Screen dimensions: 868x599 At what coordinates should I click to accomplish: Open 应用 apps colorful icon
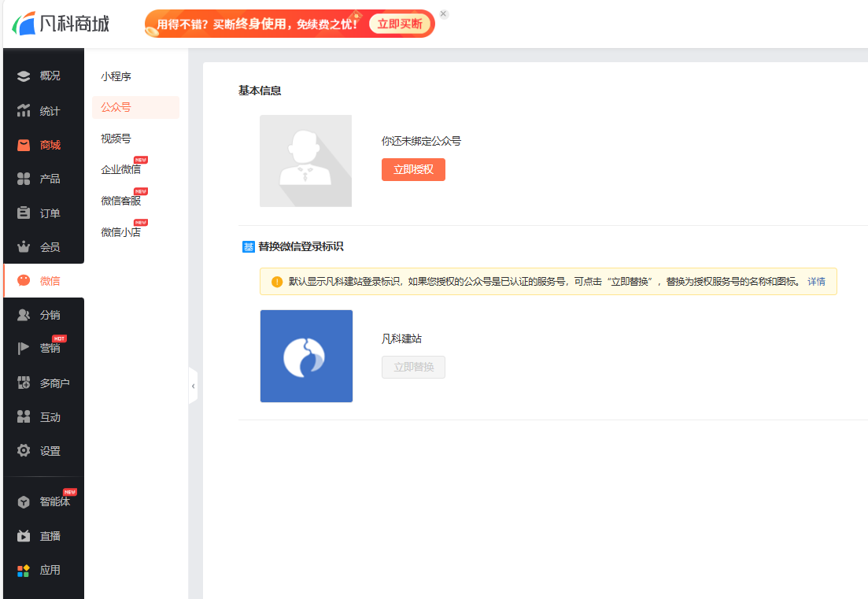coord(24,570)
